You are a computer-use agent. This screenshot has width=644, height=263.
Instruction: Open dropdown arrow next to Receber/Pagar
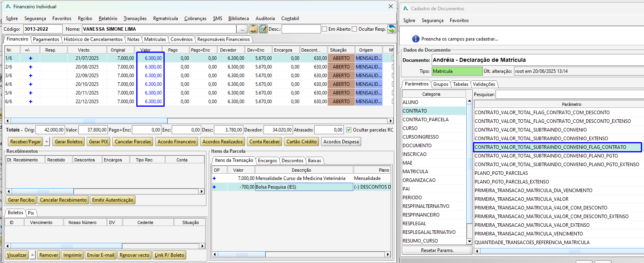47,142
